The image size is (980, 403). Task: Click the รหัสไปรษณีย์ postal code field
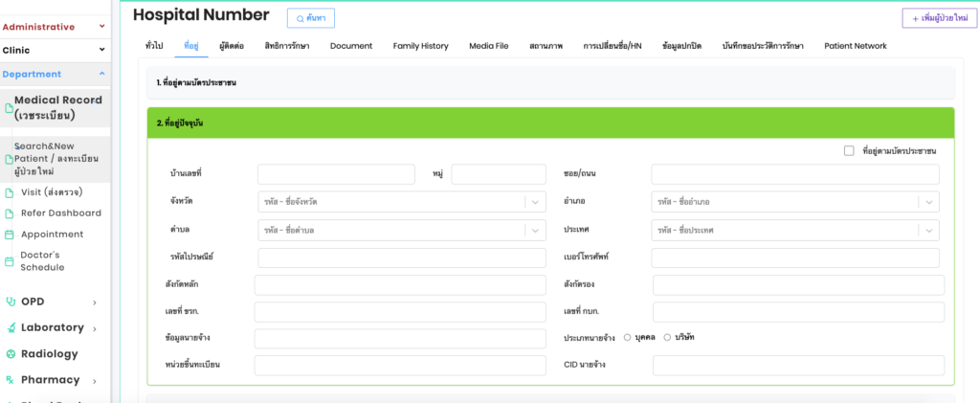[402, 257]
